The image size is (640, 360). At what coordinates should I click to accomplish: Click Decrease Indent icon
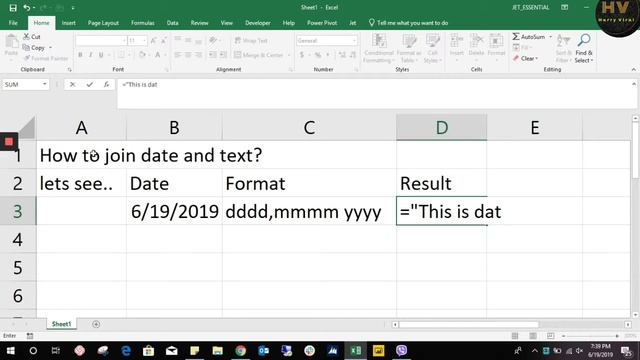pyautogui.click(x=213, y=55)
